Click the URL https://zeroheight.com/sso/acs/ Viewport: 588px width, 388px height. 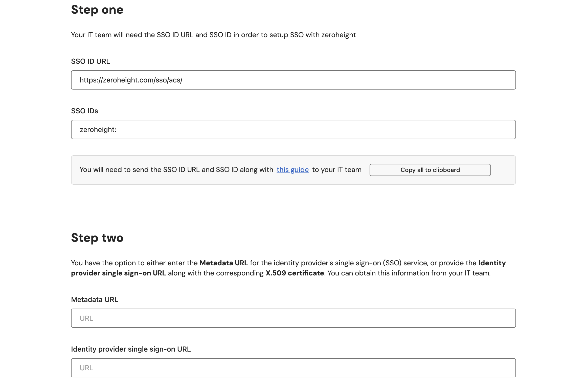(x=131, y=80)
